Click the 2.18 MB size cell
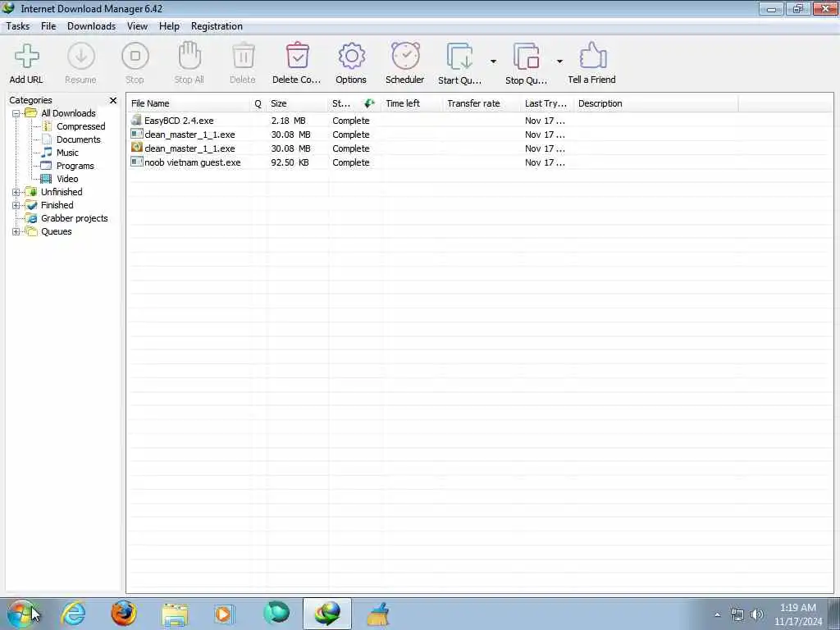 tap(288, 121)
